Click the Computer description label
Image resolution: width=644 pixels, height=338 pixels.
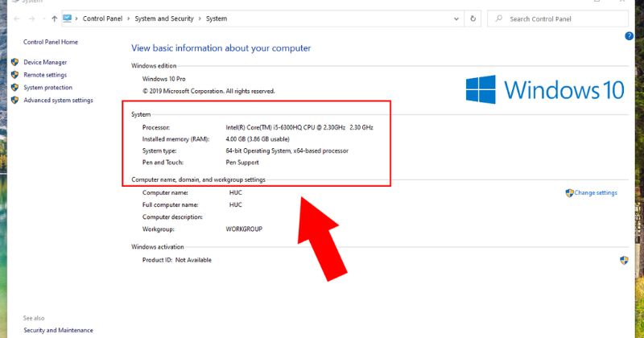172,216
